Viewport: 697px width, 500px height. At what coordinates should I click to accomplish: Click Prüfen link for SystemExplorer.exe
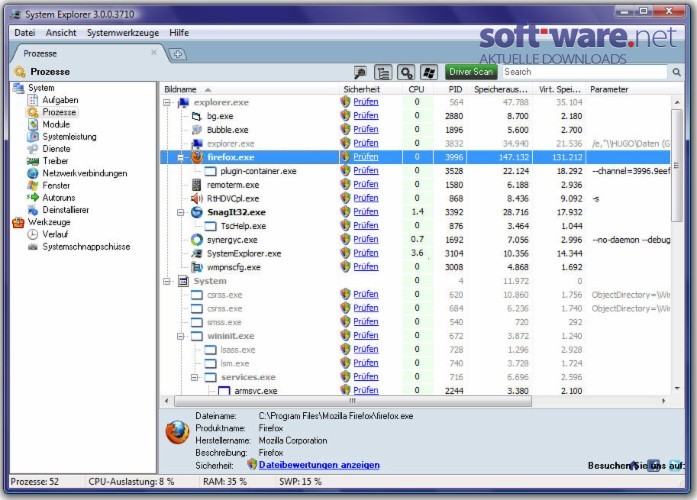click(365, 252)
